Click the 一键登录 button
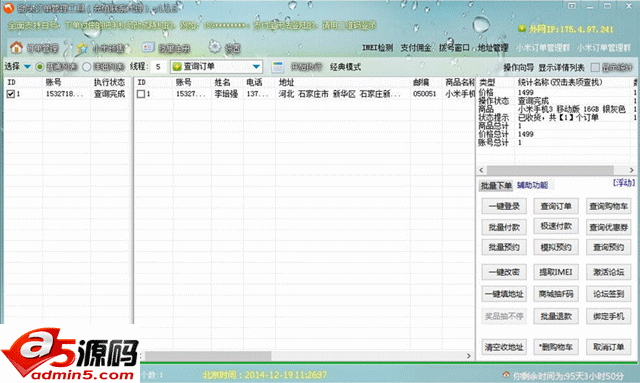This screenshot has height=383, width=640. click(x=504, y=206)
